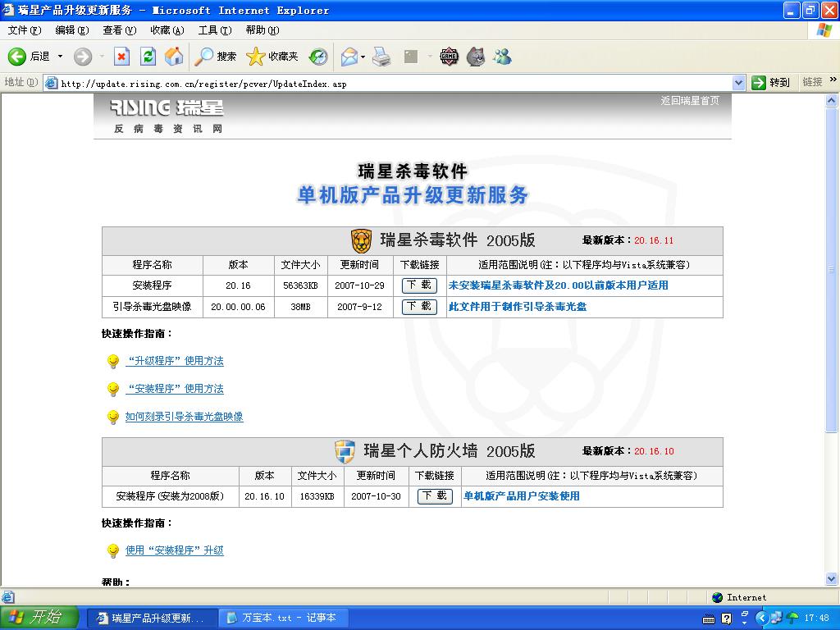Click the cat face toolbar icon
The width and height of the screenshot is (840, 630).
pos(476,57)
